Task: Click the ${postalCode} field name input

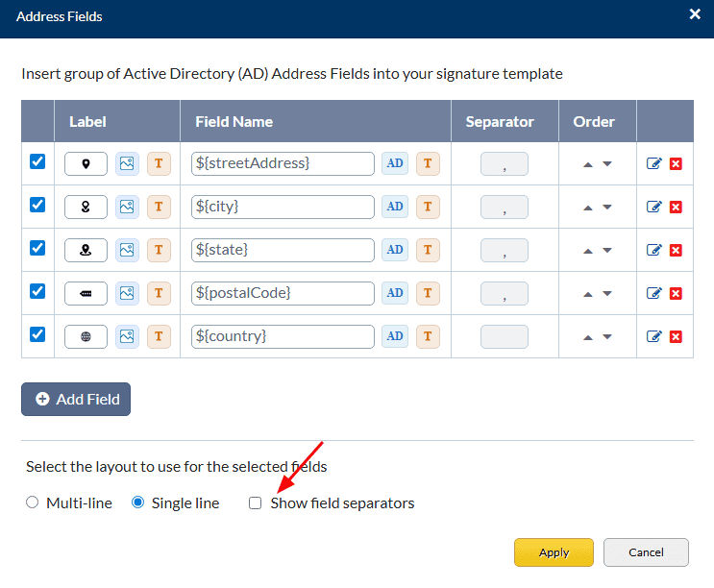Action: click(x=283, y=293)
